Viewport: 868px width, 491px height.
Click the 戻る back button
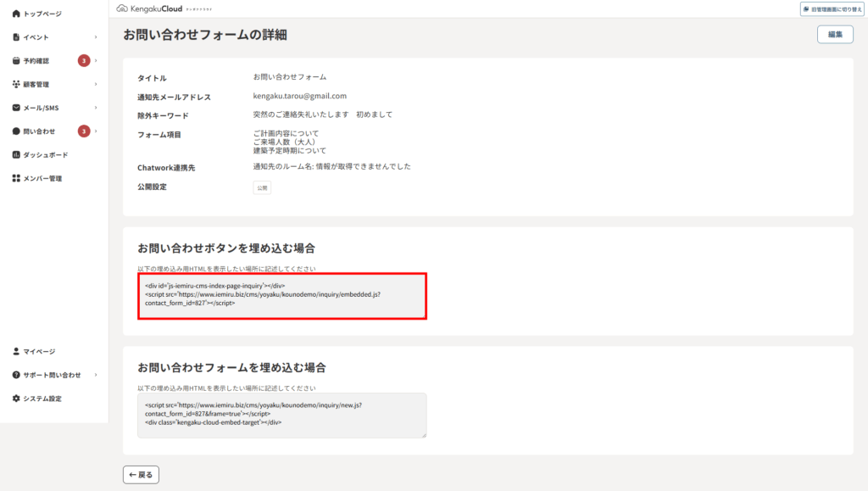(142, 474)
